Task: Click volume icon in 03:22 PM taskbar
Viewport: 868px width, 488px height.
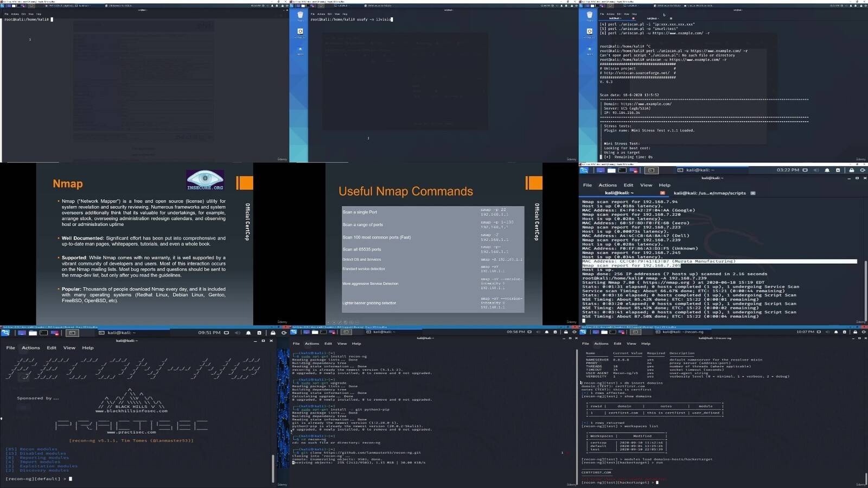Action: click(x=816, y=170)
